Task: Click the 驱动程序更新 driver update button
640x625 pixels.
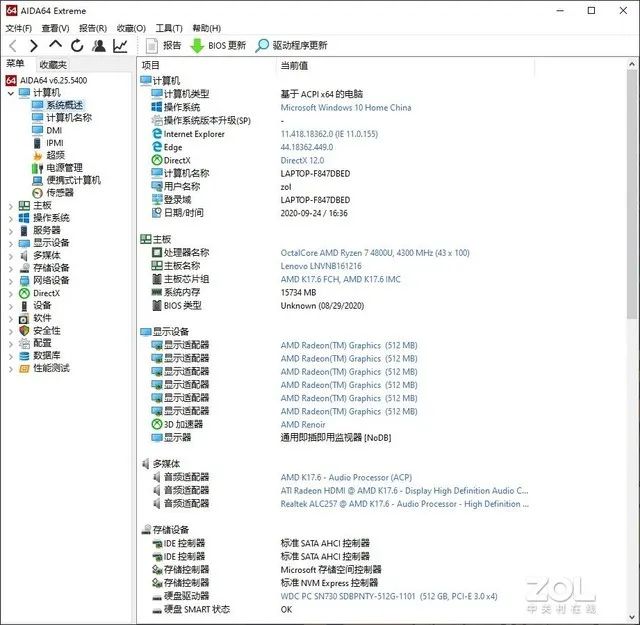Action: (x=291, y=45)
